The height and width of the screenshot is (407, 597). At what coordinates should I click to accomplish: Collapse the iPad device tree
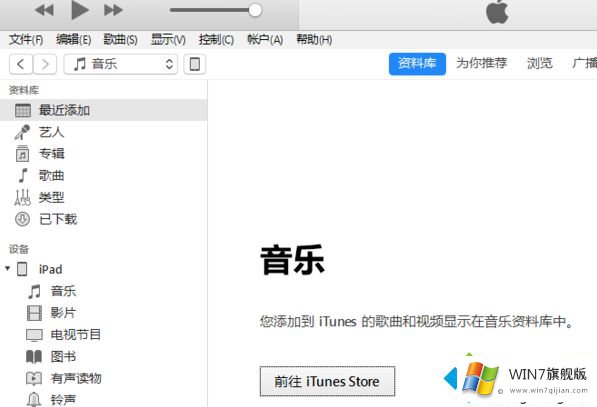coord(8,268)
